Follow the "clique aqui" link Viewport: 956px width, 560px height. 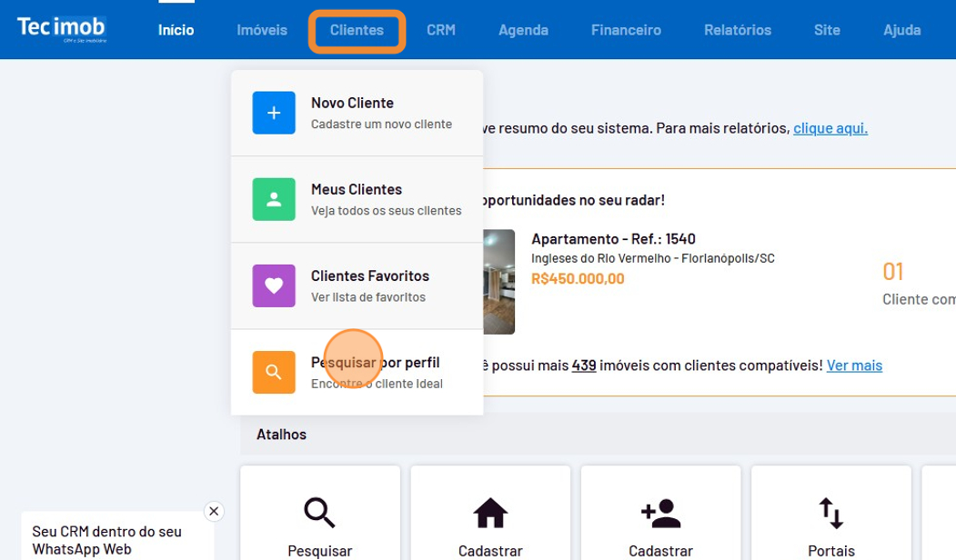(x=830, y=128)
